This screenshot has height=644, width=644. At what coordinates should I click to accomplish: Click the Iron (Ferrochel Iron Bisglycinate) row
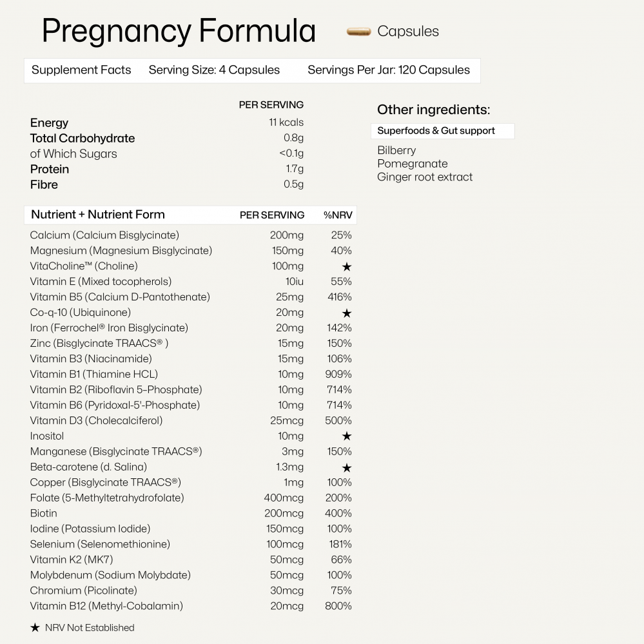191,327
